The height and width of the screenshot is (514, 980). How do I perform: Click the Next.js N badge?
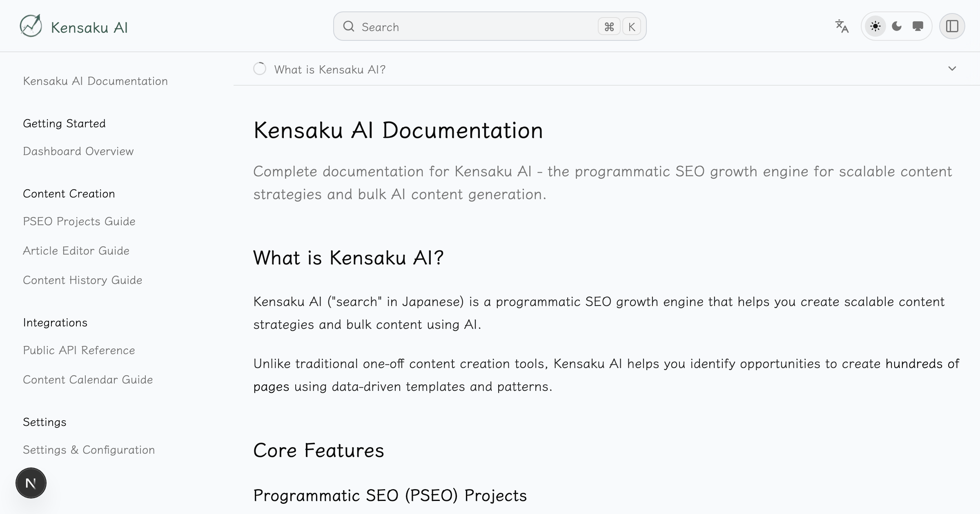(x=31, y=483)
